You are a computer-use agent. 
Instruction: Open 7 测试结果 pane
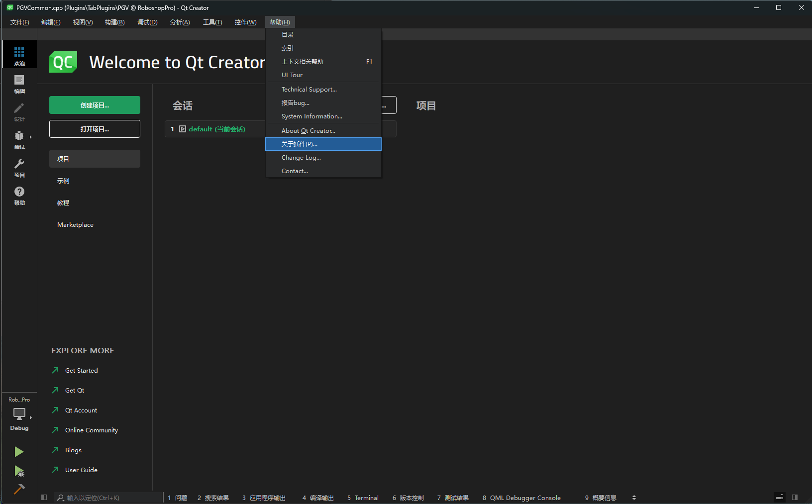tap(453, 498)
